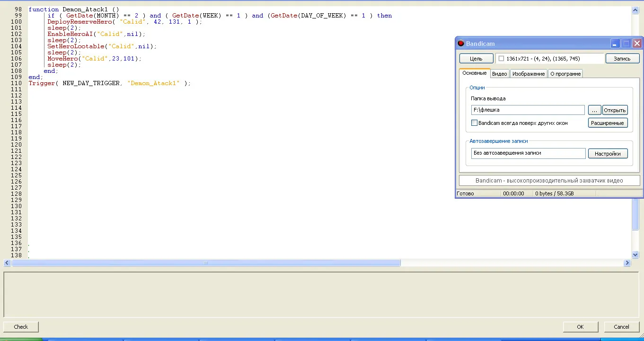
Task: Click the Цель target button
Action: 476,59
